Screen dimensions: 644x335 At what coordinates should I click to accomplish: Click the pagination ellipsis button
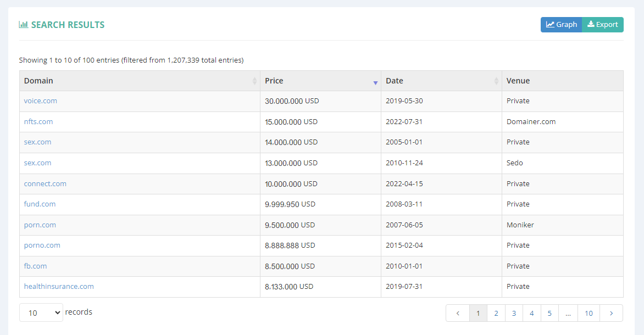point(568,312)
